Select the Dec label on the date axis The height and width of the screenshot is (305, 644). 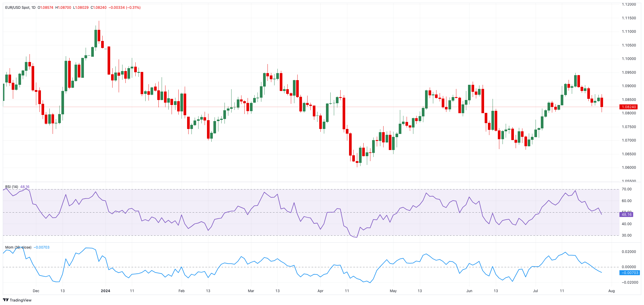[36, 291]
